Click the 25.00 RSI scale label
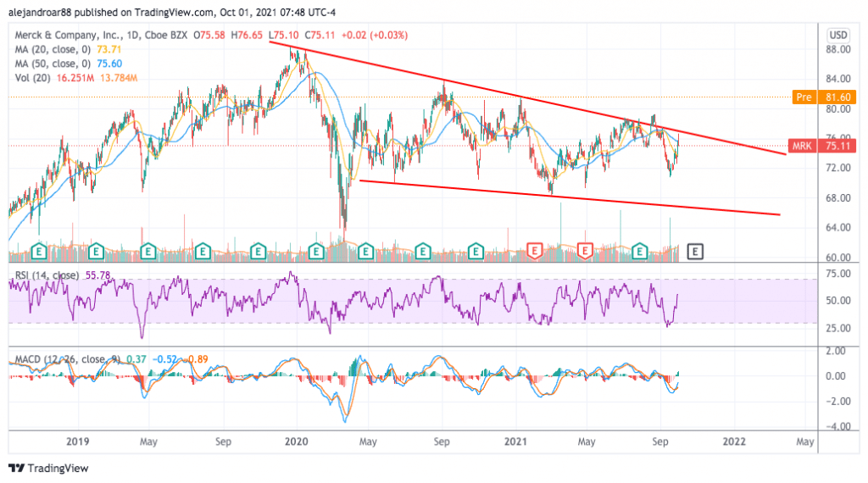This screenshot has width=868, height=483. (x=838, y=328)
